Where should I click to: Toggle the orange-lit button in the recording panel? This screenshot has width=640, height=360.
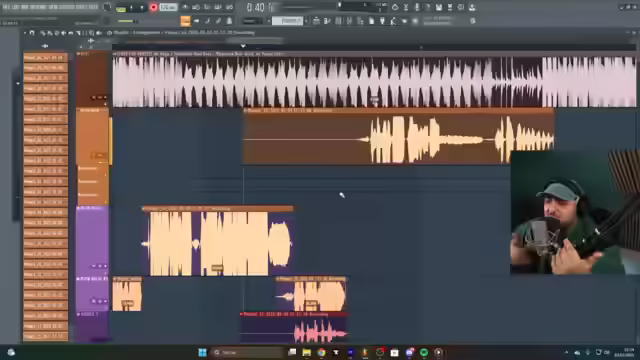click(185, 21)
